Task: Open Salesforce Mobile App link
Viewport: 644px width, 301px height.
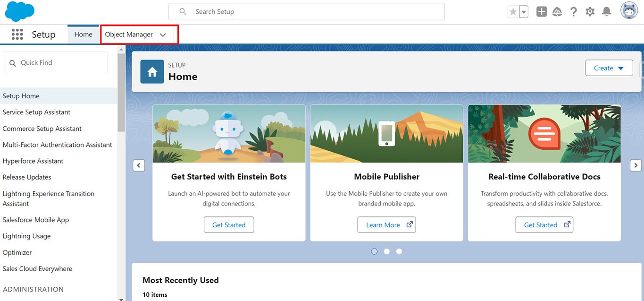Action: coord(36,220)
